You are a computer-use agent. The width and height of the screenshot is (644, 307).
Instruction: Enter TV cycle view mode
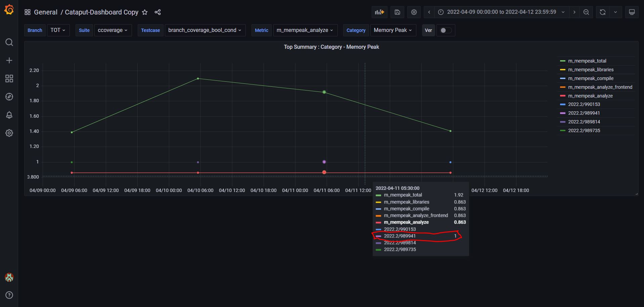click(x=632, y=12)
